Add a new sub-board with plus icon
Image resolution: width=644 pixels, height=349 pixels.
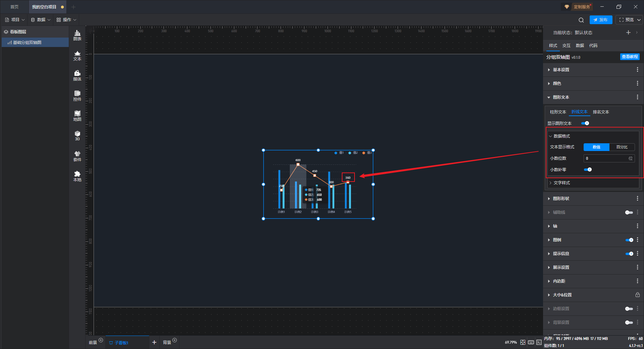[154, 342]
